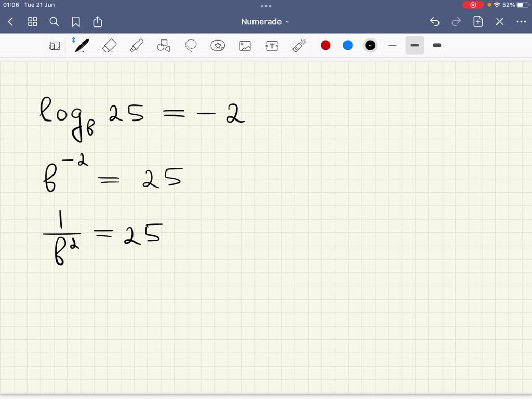Undo the last stroke
This screenshot has height=399, width=532.
[x=435, y=22]
